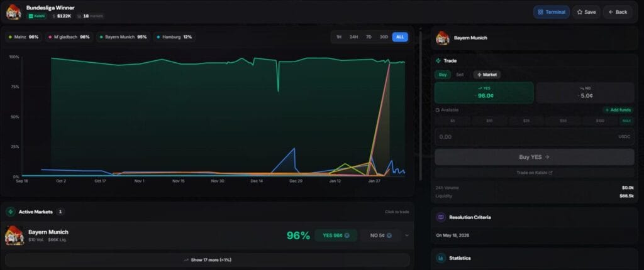Select the YES 96.0¢ outcome
This screenshot has width=644, height=270.
click(484, 92)
